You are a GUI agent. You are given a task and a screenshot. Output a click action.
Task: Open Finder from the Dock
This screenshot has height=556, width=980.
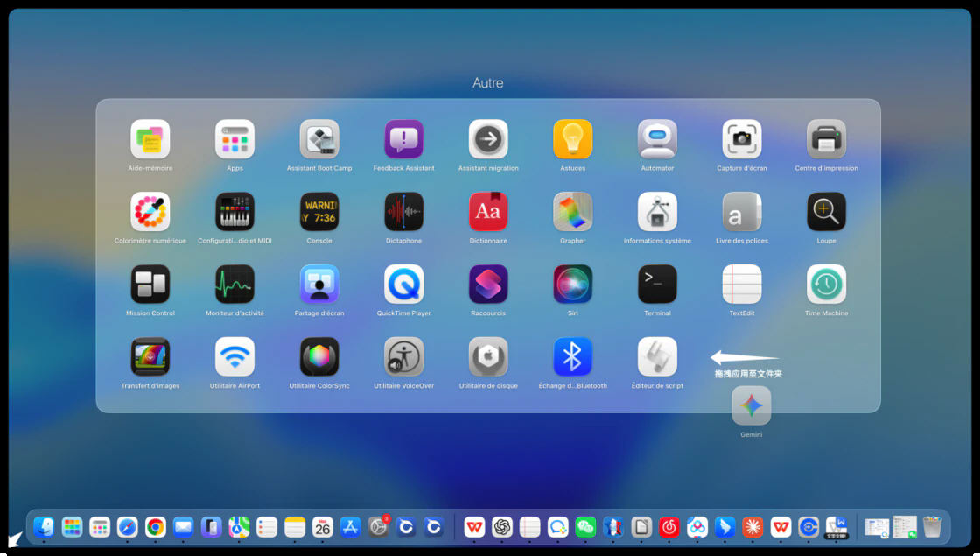(44, 527)
